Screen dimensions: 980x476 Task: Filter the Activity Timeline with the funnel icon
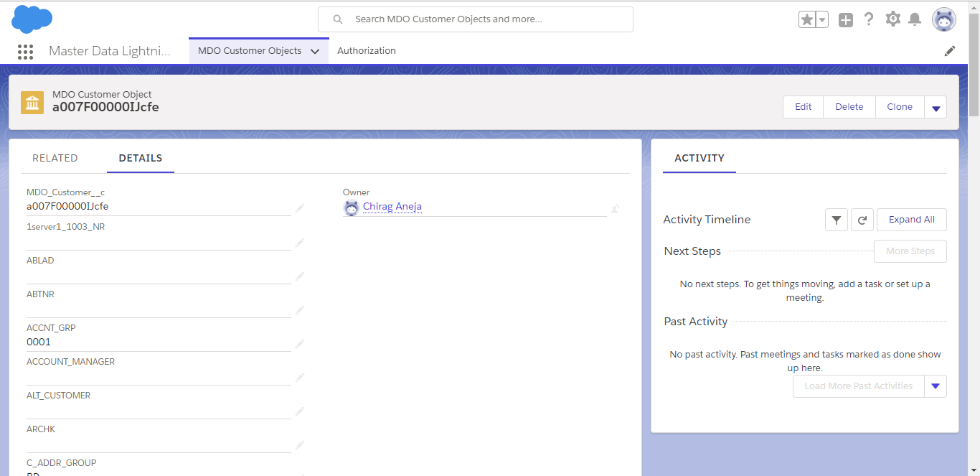tap(836, 220)
